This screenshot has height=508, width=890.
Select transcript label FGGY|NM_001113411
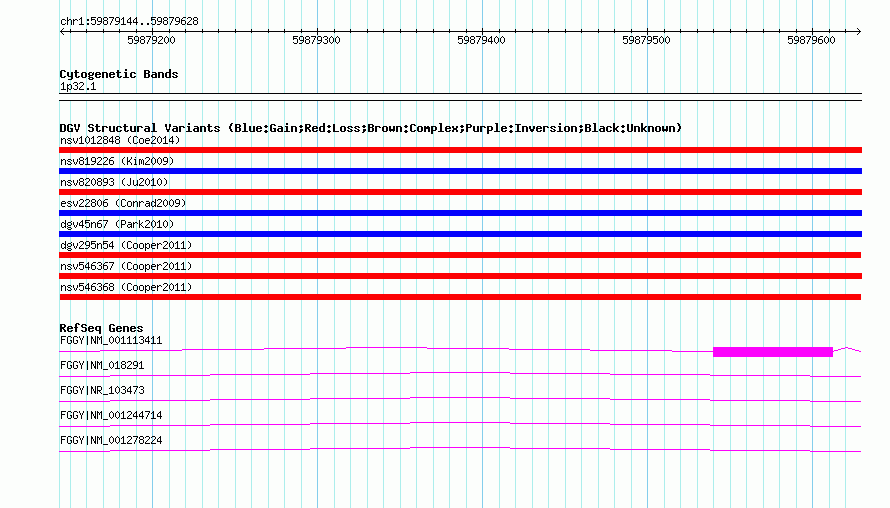(x=111, y=341)
